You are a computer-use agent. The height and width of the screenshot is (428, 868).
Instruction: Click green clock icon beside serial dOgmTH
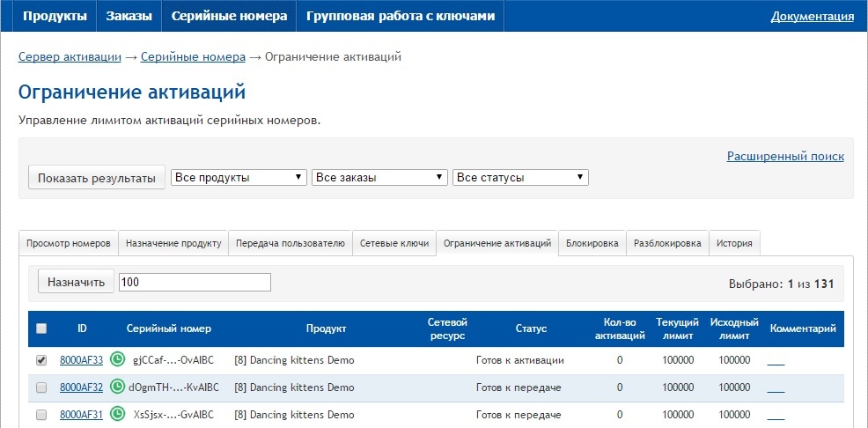click(117, 387)
